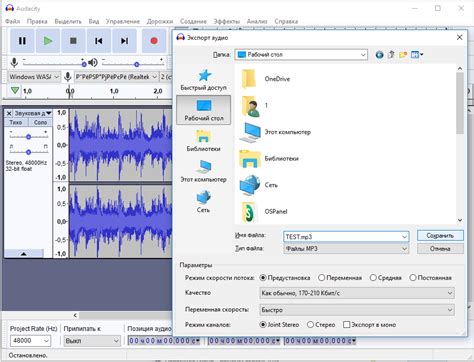
Task: Select Рабочий стол in dialog sidebar
Action: [203, 110]
